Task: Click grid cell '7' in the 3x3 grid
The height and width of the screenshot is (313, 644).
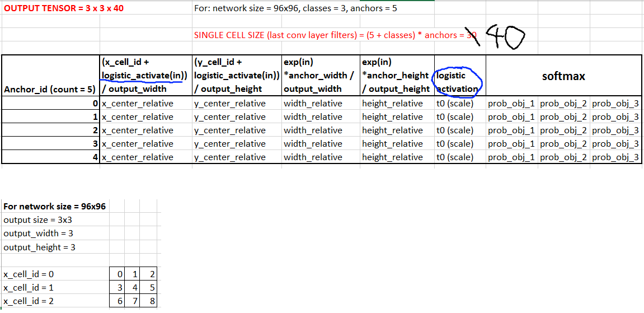Action: 133,301
